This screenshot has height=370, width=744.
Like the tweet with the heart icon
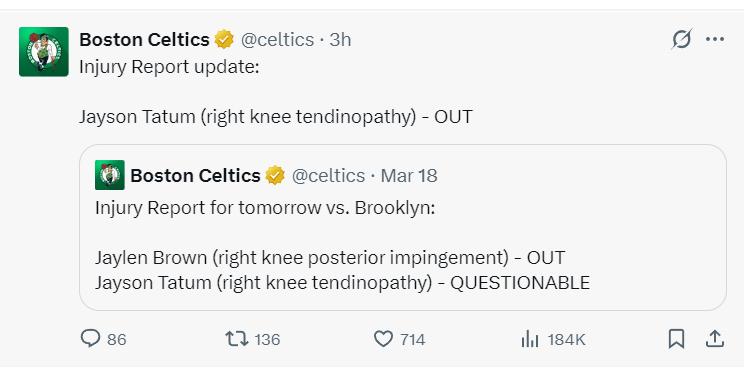point(383,339)
